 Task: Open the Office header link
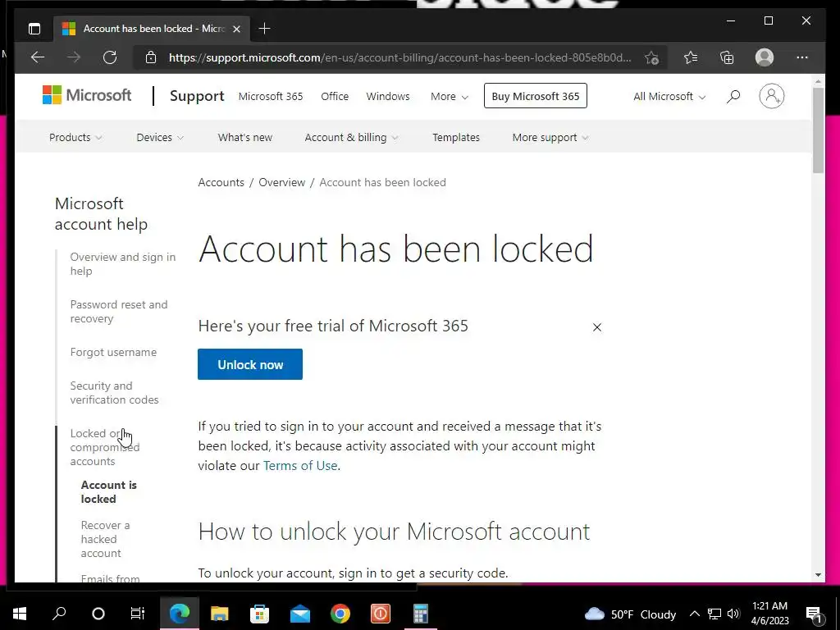click(335, 97)
